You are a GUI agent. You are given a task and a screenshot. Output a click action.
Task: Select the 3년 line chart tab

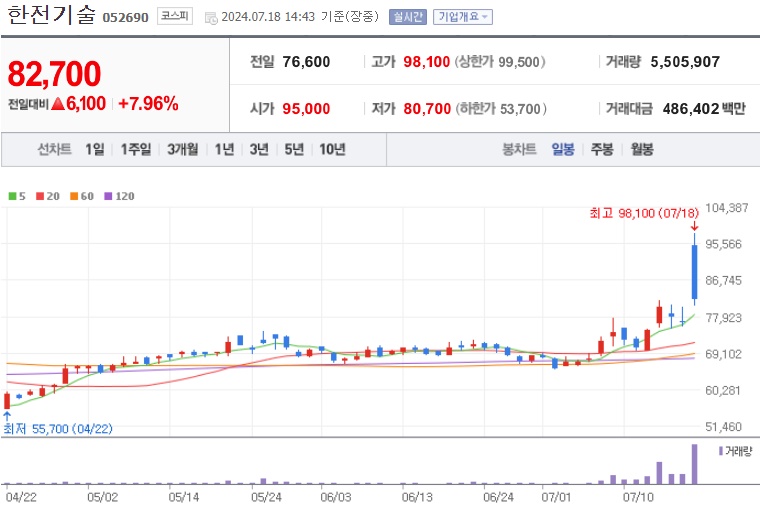coord(259,149)
